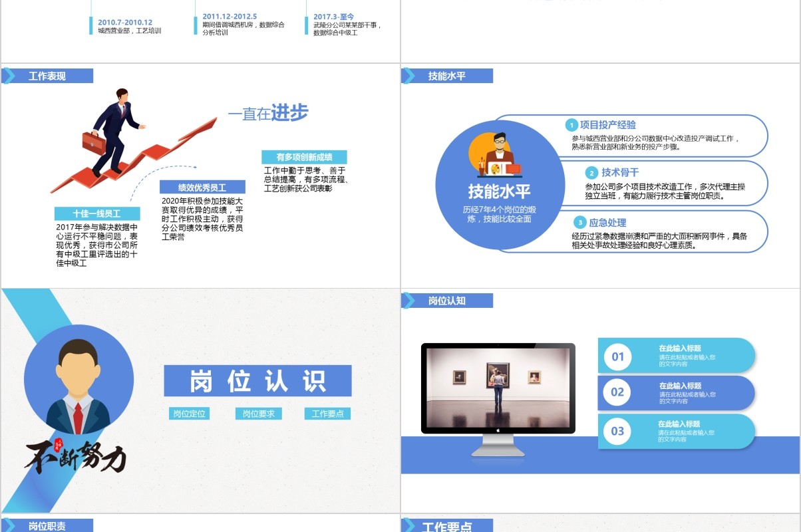Click the chevron icon beside 岗位职责 header
801x532 pixels.
(8, 525)
